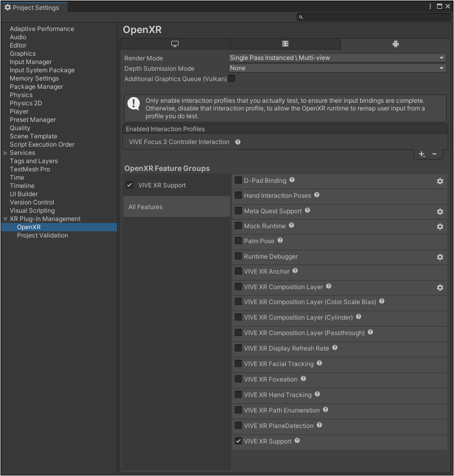Enable Meta Quest Support feature

click(238, 211)
